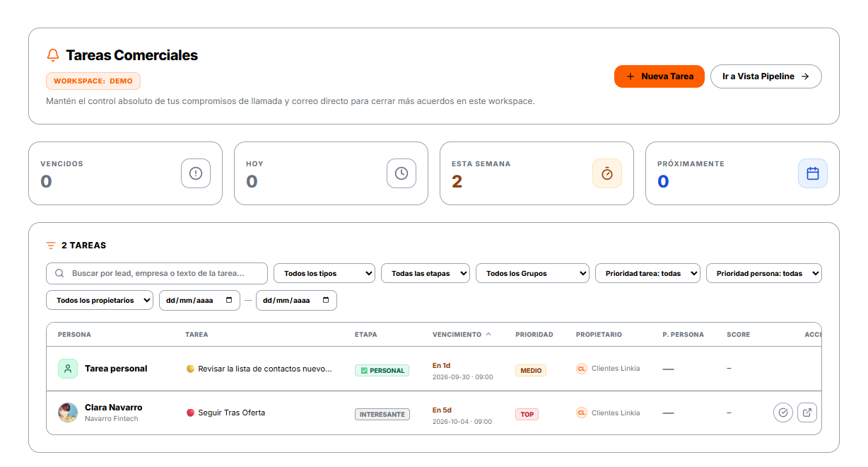Image resolution: width=868 pixels, height=467 pixels.
Task: Open calendar picker on the end date field
Action: tap(326, 300)
